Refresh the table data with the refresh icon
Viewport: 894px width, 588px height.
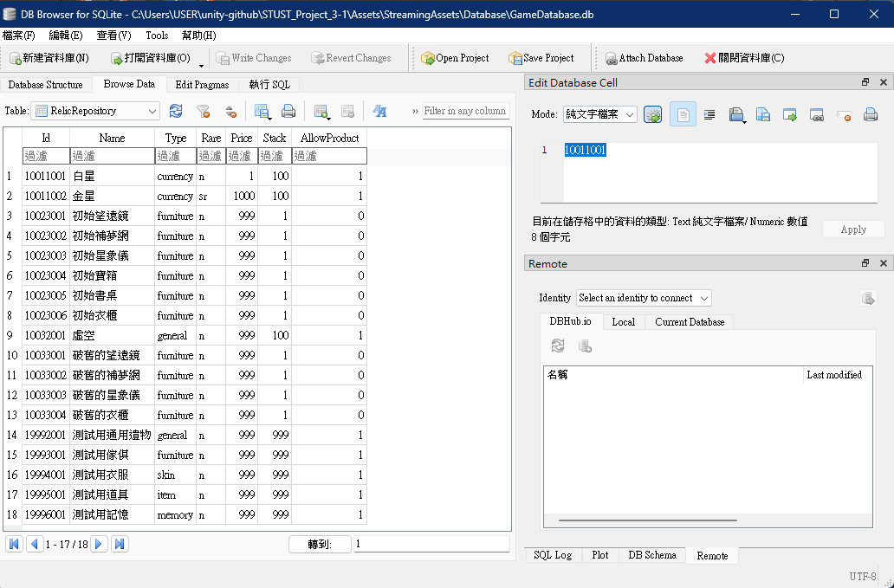coord(176,111)
